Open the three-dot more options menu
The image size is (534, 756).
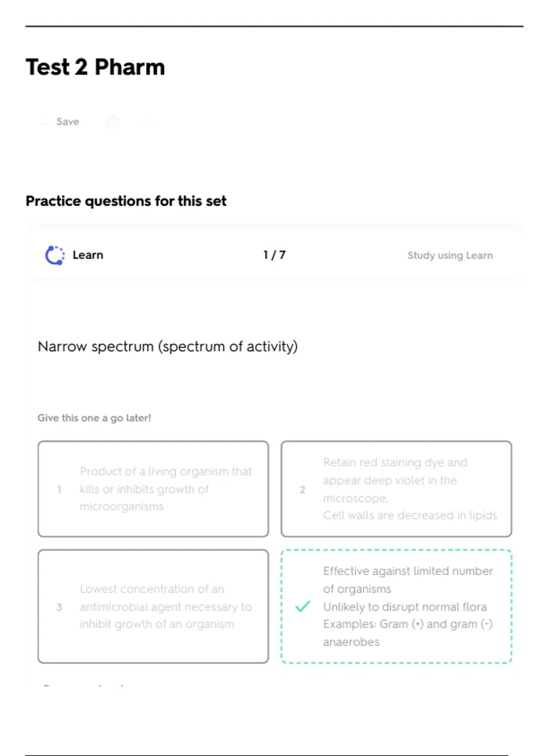point(148,121)
